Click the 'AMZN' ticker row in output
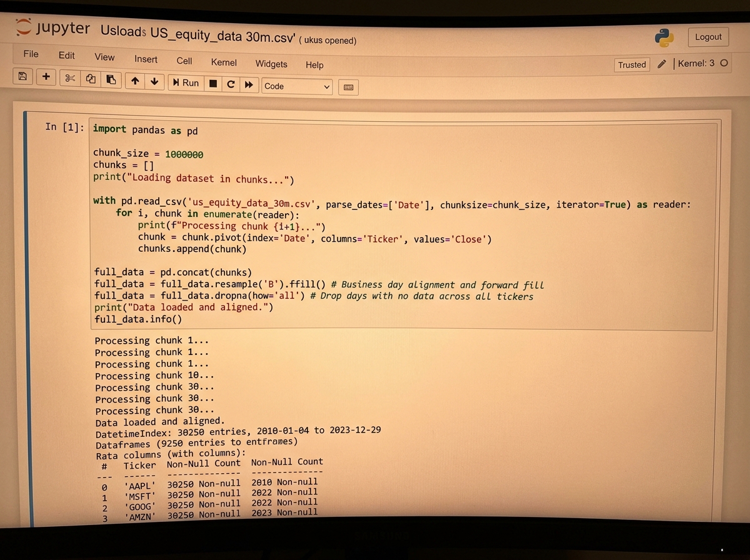Screen dimensions: 750x560 pyautogui.click(x=210, y=514)
